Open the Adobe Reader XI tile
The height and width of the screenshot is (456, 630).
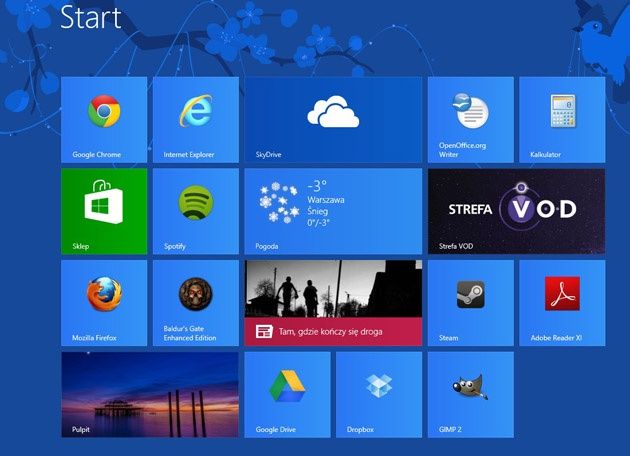562,303
